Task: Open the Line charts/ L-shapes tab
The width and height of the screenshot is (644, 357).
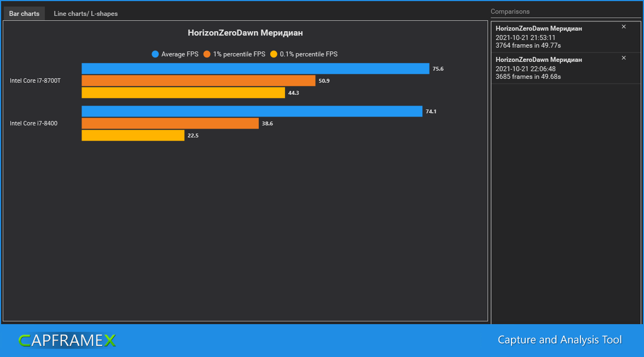Action: coord(86,14)
